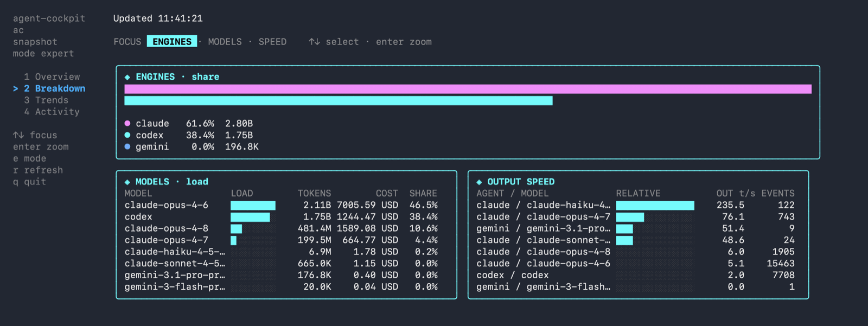Viewport: 868px width, 326px height.
Task: Click 'enter zoom' hint in top bar
Action: point(404,42)
